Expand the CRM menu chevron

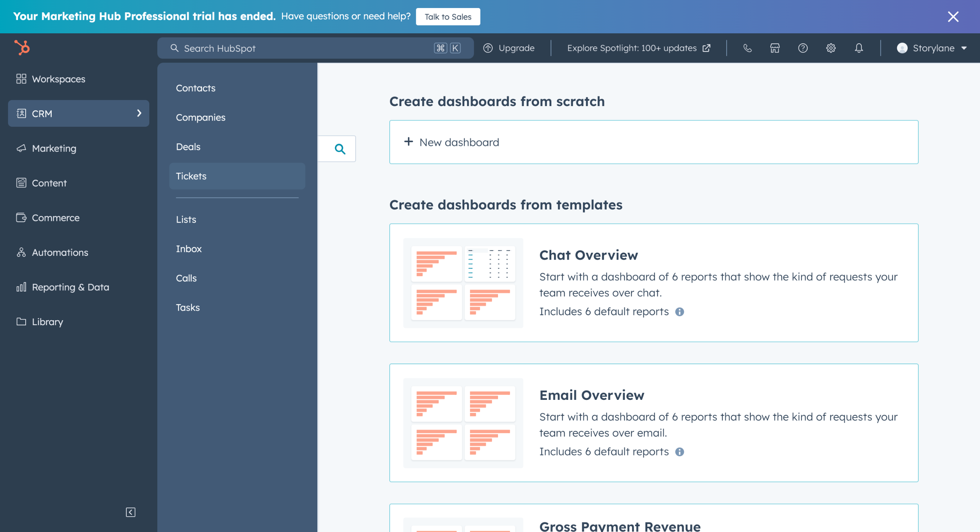pos(139,113)
